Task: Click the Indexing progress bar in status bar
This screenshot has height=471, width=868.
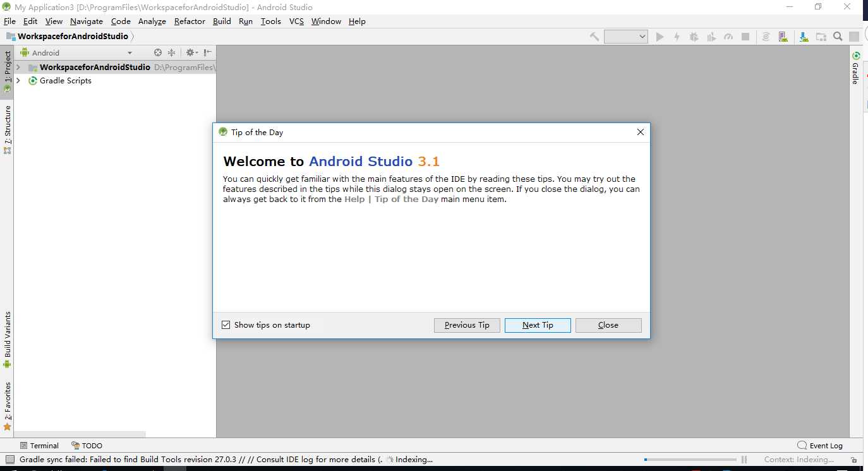Action: (690, 460)
